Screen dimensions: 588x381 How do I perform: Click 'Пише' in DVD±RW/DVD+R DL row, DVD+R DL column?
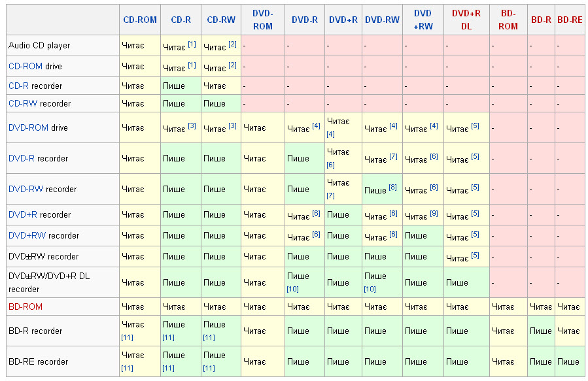(457, 282)
